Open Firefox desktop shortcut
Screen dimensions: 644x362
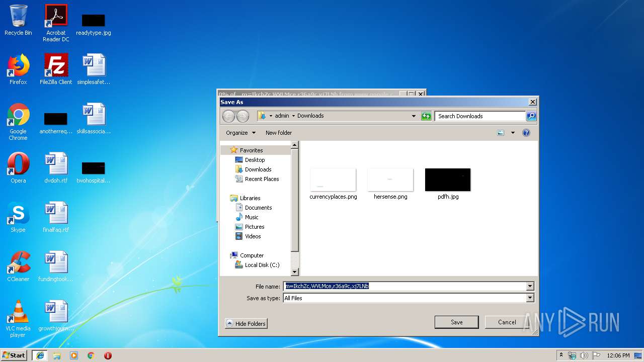(x=18, y=69)
